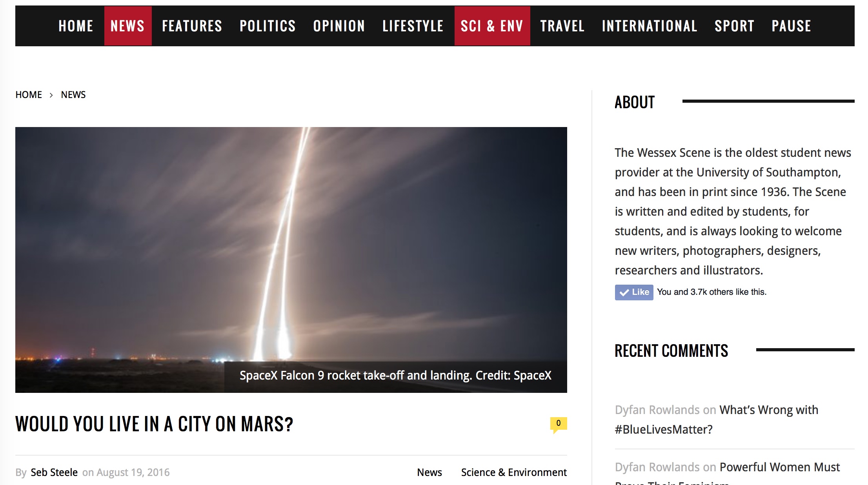
Task: Open the HOME navigation menu item
Action: point(76,26)
